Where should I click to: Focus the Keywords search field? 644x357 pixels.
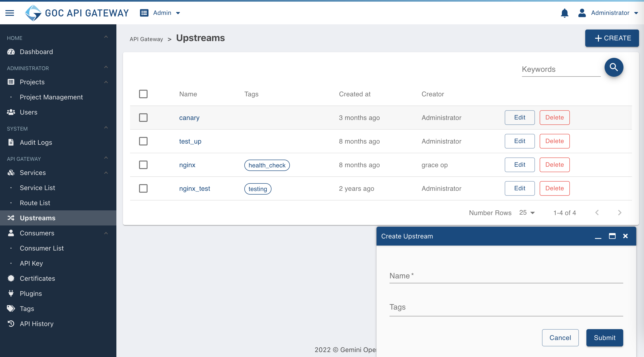(x=561, y=69)
